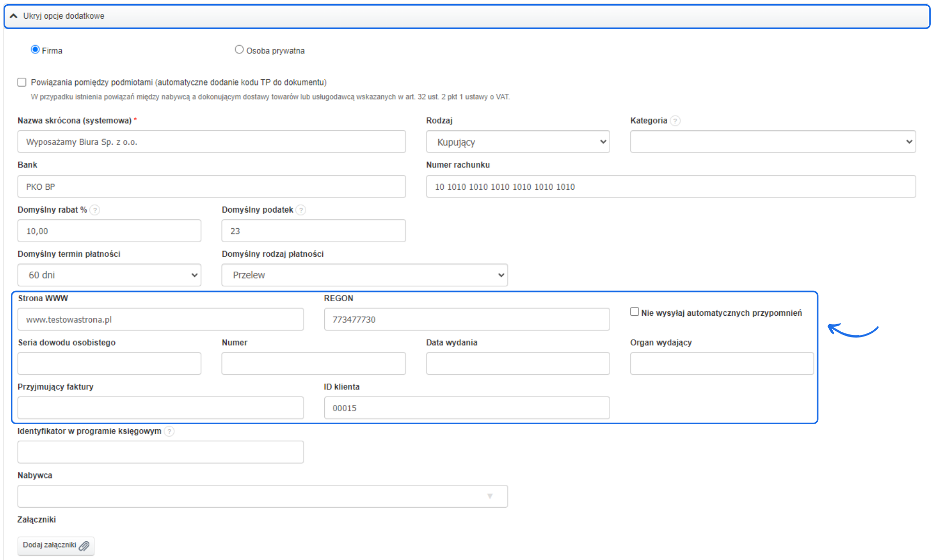Click help icon beside Domyślny rabat %
The width and height of the screenshot is (935, 560).
pyautogui.click(x=95, y=210)
